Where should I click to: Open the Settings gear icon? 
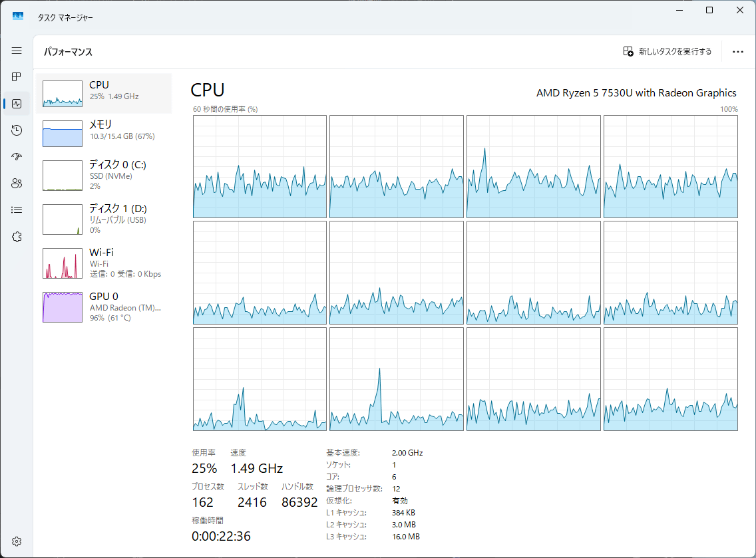pyautogui.click(x=17, y=541)
